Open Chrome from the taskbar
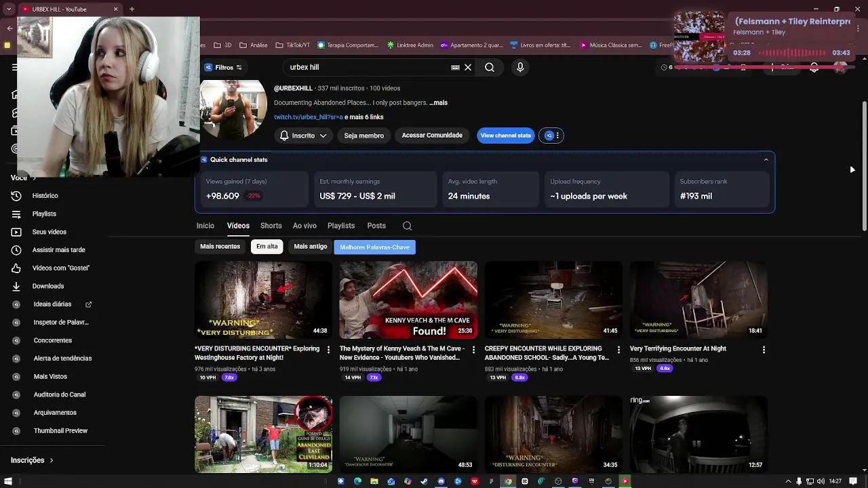Screen dimensions: 868x488 (508, 481)
